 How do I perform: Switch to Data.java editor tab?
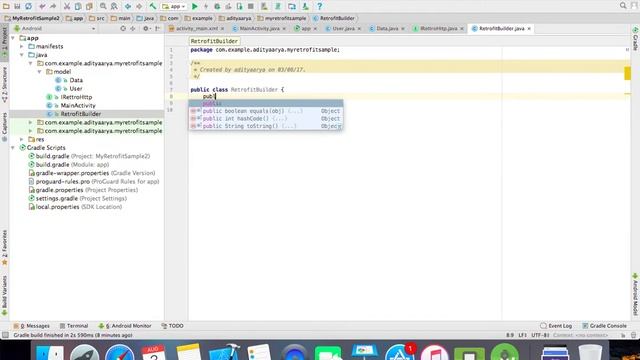(x=387, y=29)
